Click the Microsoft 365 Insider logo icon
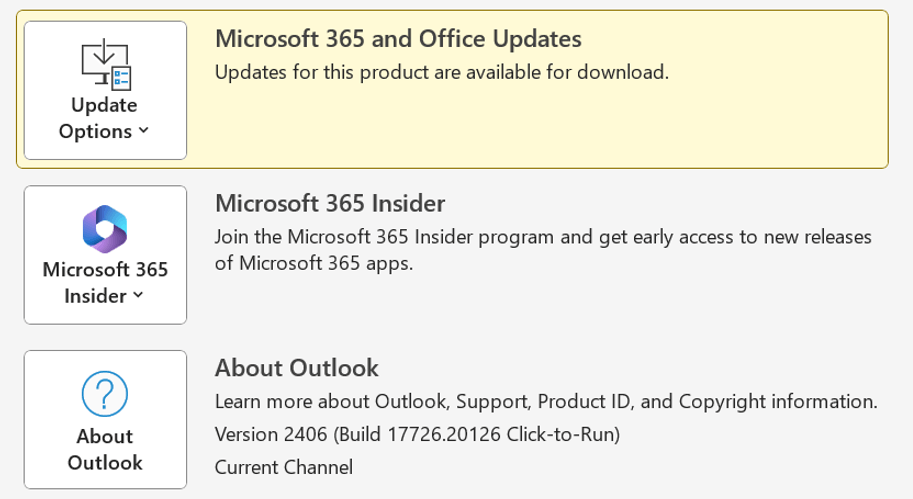The width and height of the screenshot is (913, 499). click(105, 228)
